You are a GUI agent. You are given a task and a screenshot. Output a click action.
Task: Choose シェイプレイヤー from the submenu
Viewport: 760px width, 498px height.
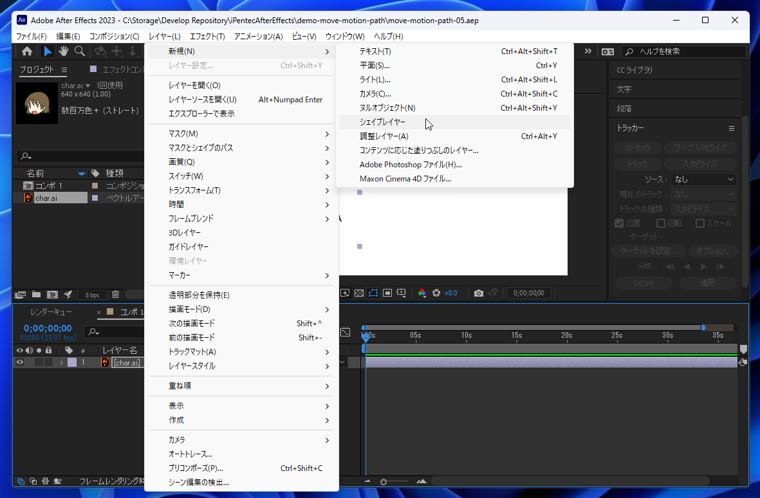click(383, 122)
